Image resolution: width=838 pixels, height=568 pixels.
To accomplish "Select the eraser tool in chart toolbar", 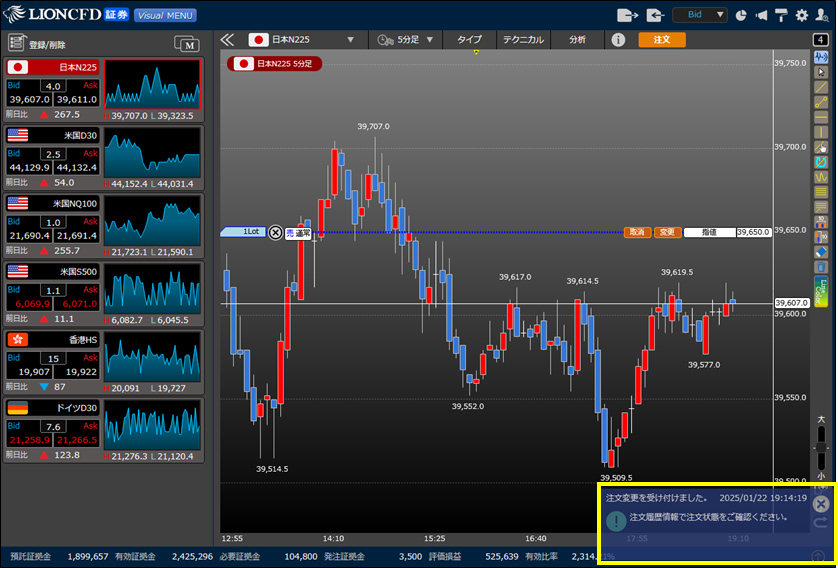I will (821, 252).
